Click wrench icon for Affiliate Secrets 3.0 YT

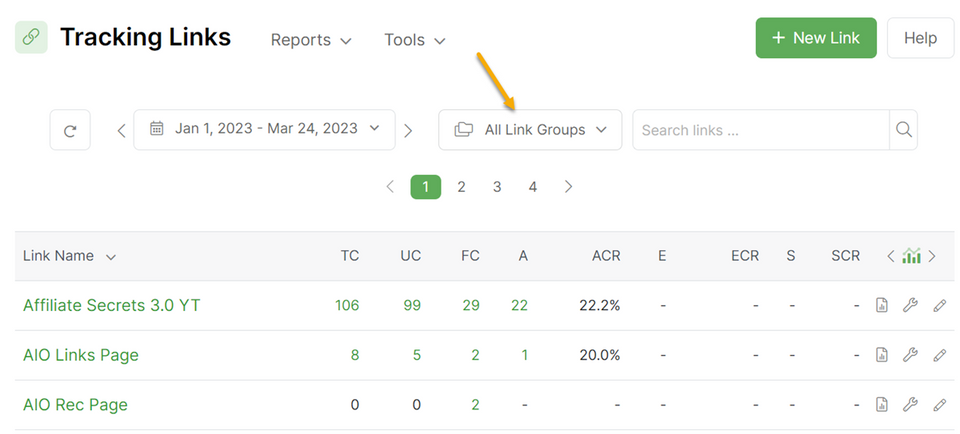pyautogui.click(x=910, y=305)
